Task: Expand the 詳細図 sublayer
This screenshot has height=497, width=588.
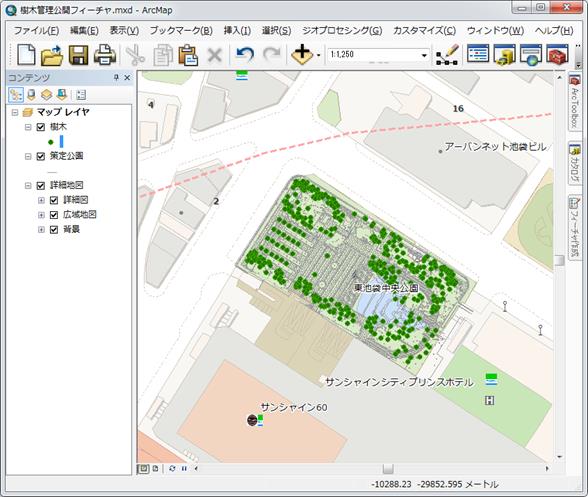Action: (41, 200)
